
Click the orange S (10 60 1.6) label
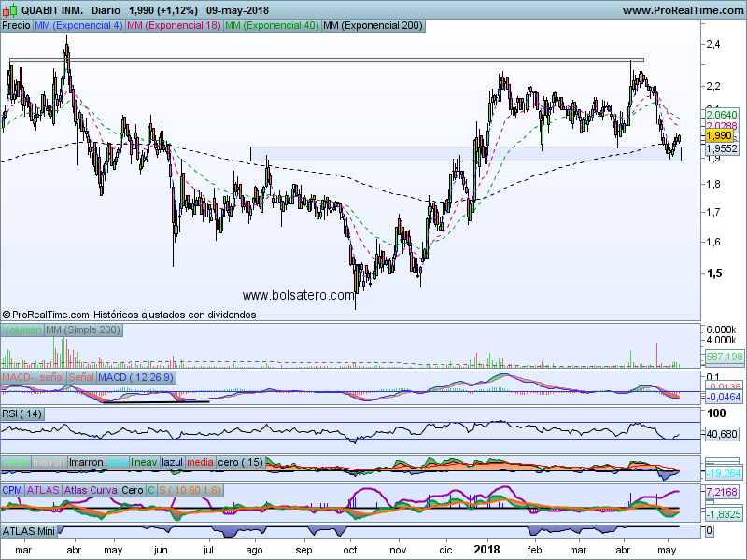coord(191,490)
